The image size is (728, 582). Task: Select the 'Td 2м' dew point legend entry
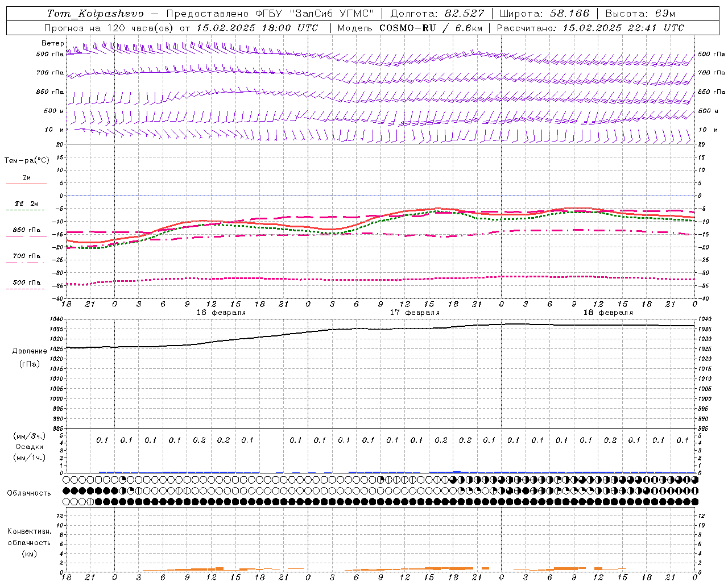27,203
